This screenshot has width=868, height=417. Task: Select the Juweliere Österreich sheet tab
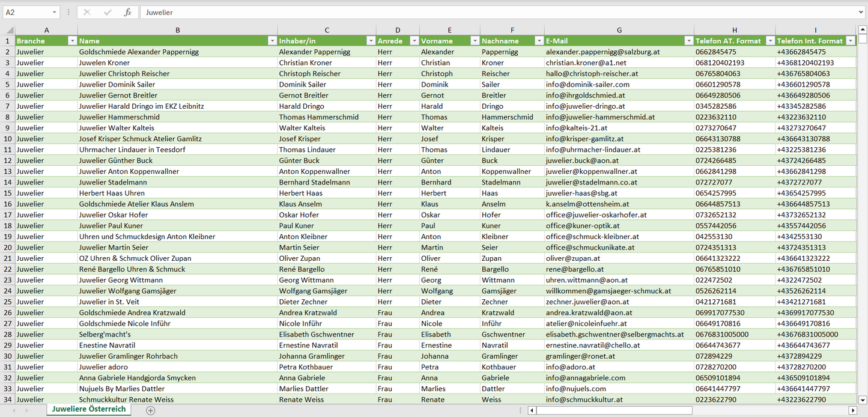(x=89, y=409)
